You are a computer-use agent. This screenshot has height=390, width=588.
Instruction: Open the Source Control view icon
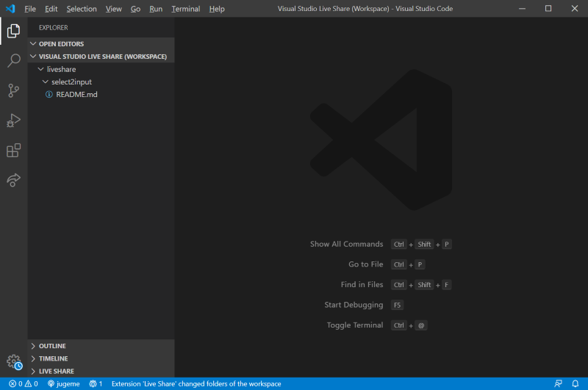[x=13, y=90]
